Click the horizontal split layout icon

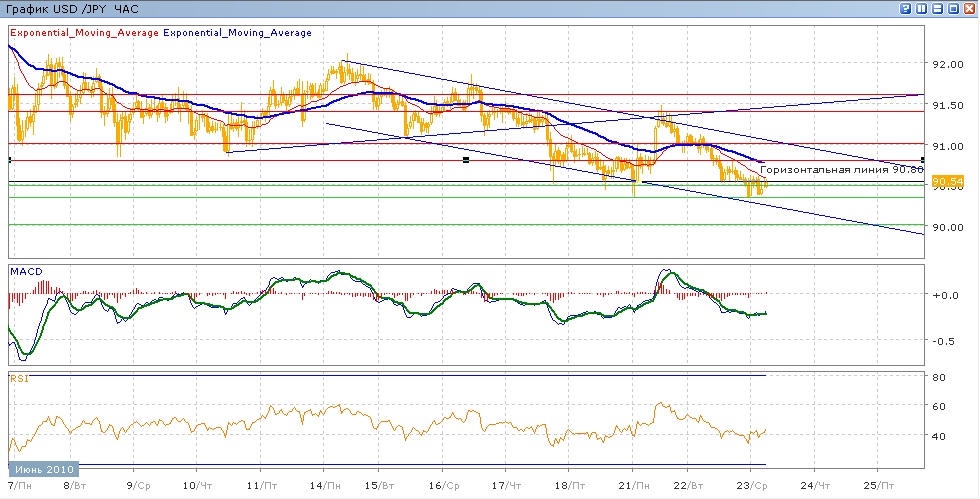point(938,8)
